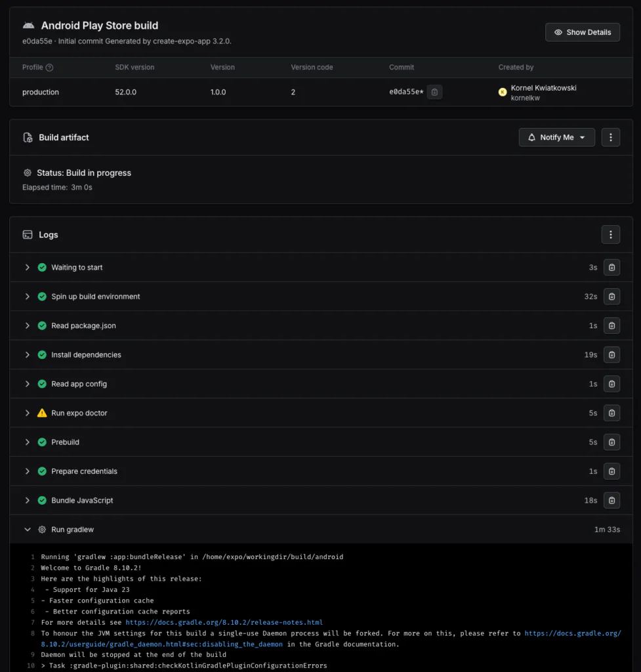Select the Elapsed time 3m 0s text

pyautogui.click(x=58, y=187)
